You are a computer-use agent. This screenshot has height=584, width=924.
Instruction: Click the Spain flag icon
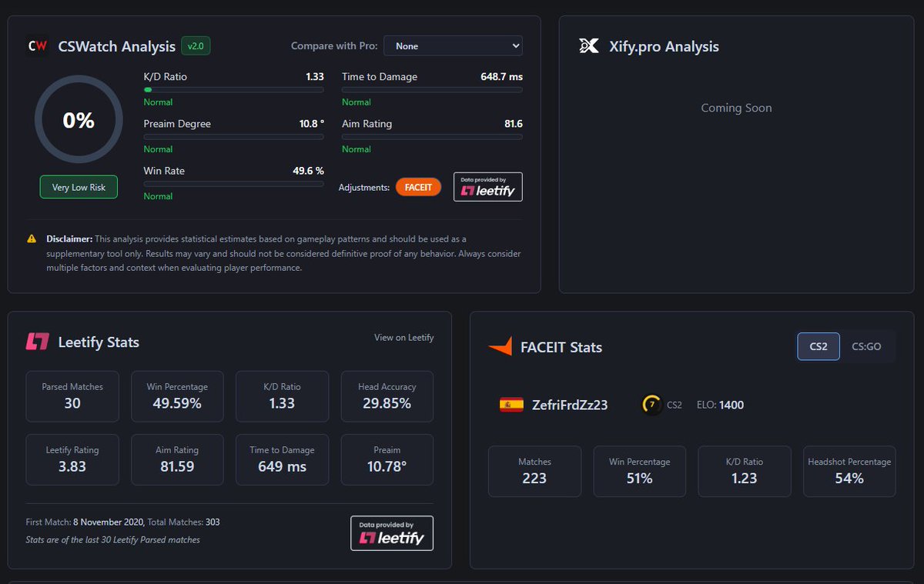tap(511, 405)
